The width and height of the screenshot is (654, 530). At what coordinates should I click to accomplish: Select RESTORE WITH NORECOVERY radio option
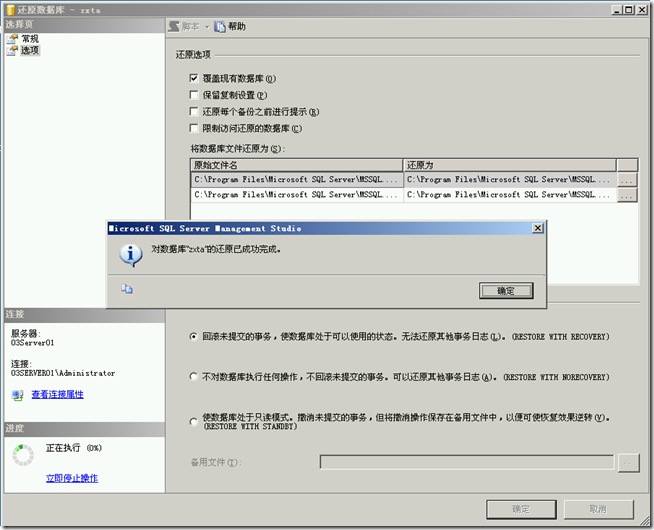click(193, 377)
